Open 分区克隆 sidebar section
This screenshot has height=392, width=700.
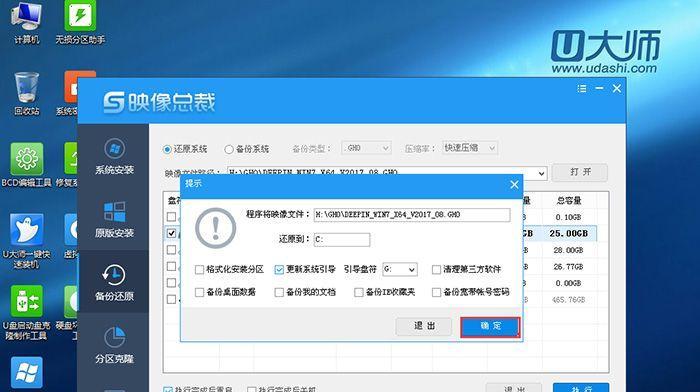coord(114,345)
